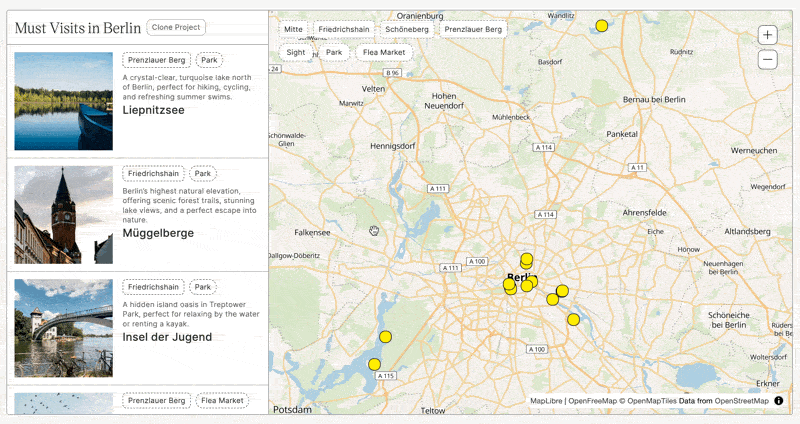Click Prenzlauer Berg tag on Liepnitzsee card
Image resolution: width=800 pixels, height=424 pixels.
coord(157,60)
